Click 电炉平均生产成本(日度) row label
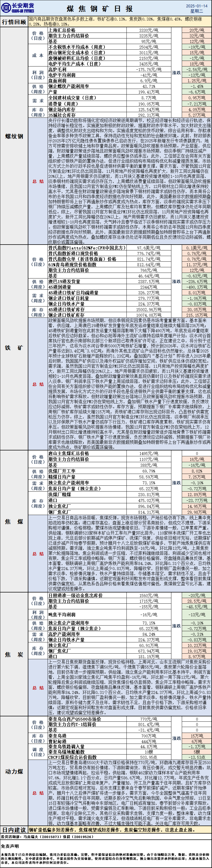Image resolution: width=212 pixels, height=868 pixels. tap(75, 64)
